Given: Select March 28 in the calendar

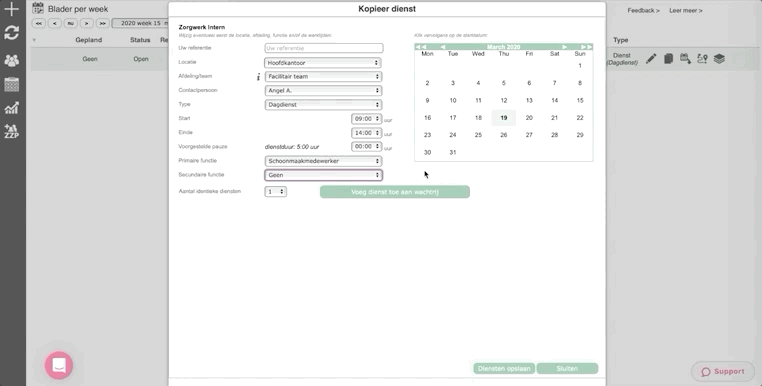Looking at the screenshot, I should 554,135.
